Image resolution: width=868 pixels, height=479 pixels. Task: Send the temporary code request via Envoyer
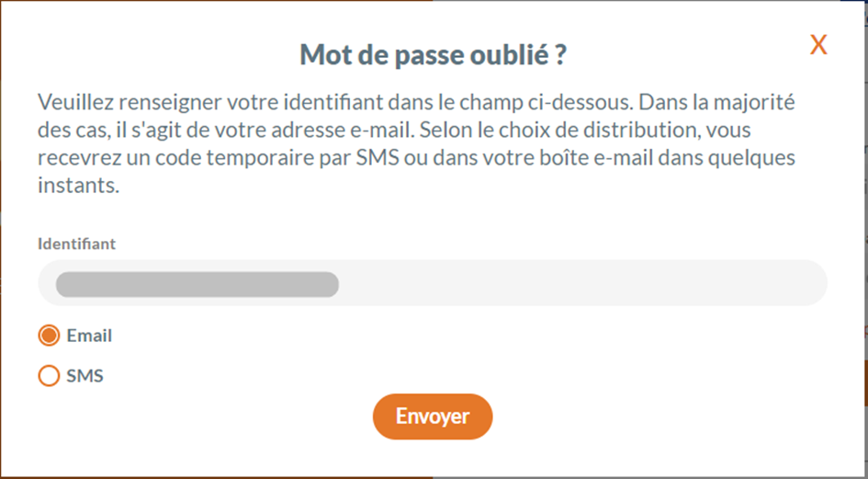point(433,416)
